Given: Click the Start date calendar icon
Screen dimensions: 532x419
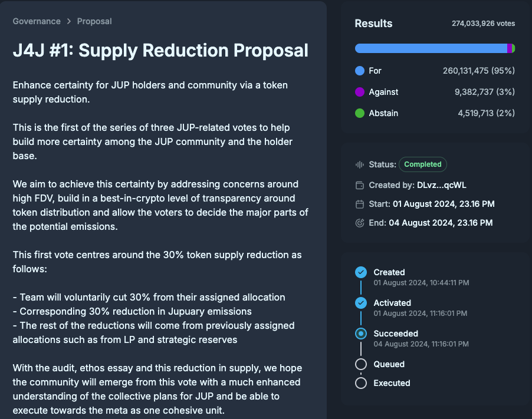Looking at the screenshot, I should click(x=360, y=204).
